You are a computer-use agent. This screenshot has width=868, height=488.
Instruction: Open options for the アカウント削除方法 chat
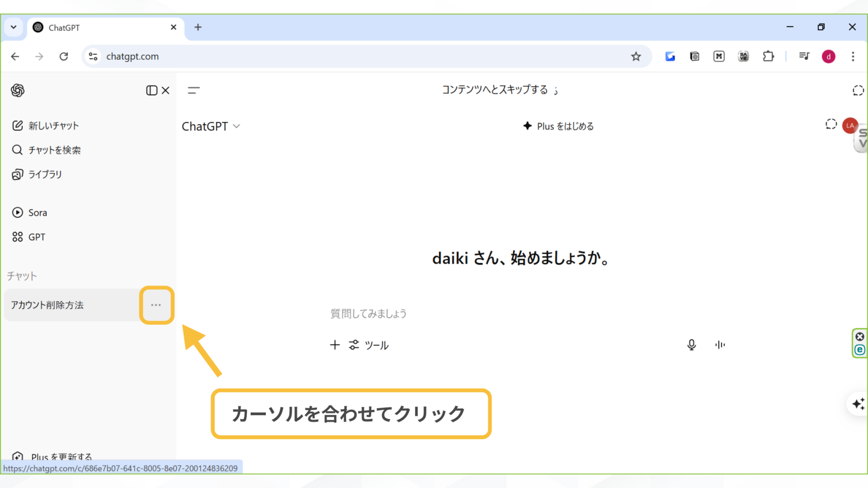(x=156, y=305)
